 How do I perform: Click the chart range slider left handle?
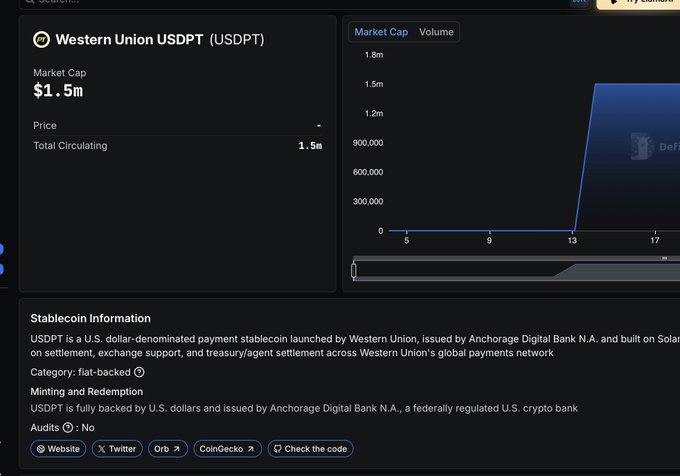(353, 270)
